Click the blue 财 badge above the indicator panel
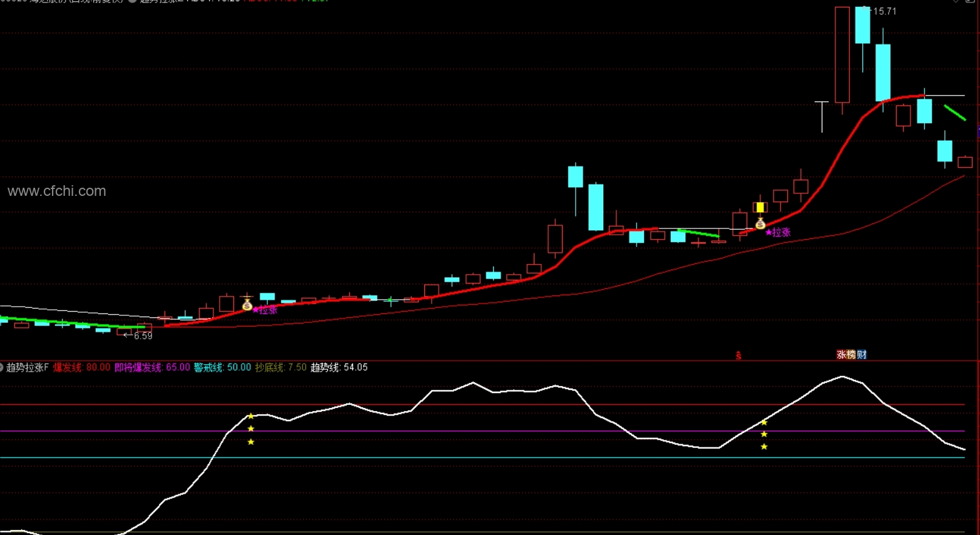 tap(862, 355)
